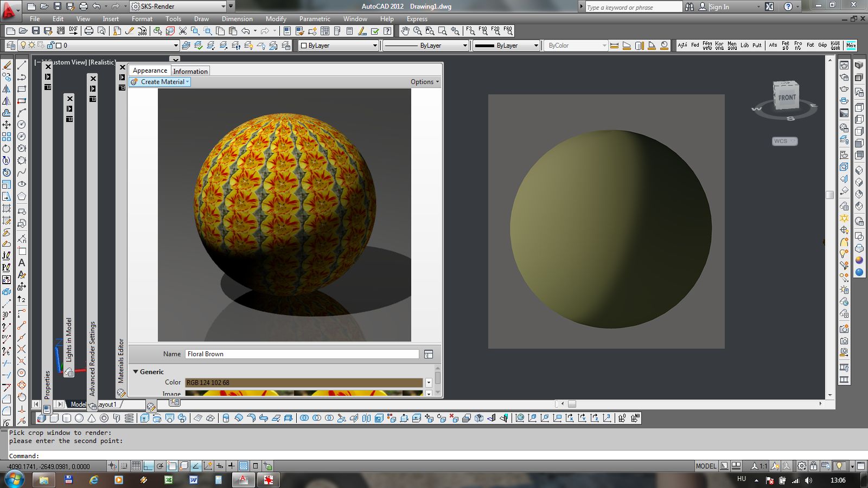The height and width of the screenshot is (488, 868).
Task: Toggle Grid Display in status bar
Action: pos(136,466)
